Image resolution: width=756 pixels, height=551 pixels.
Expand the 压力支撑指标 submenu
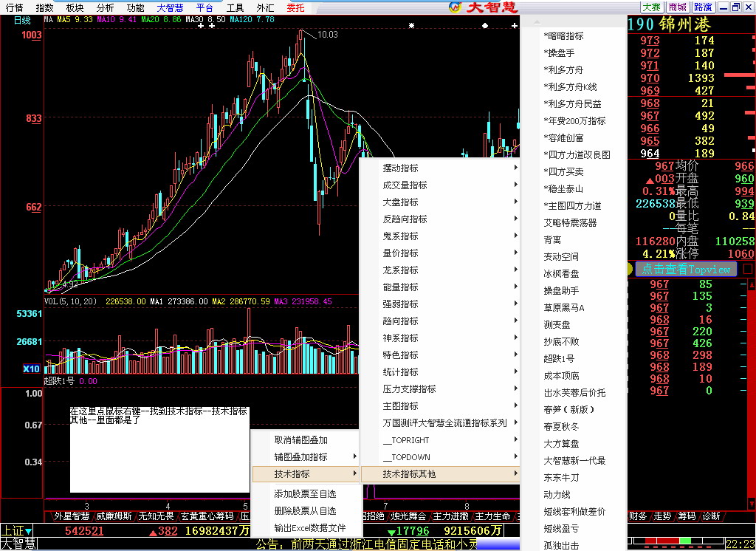coord(440,389)
